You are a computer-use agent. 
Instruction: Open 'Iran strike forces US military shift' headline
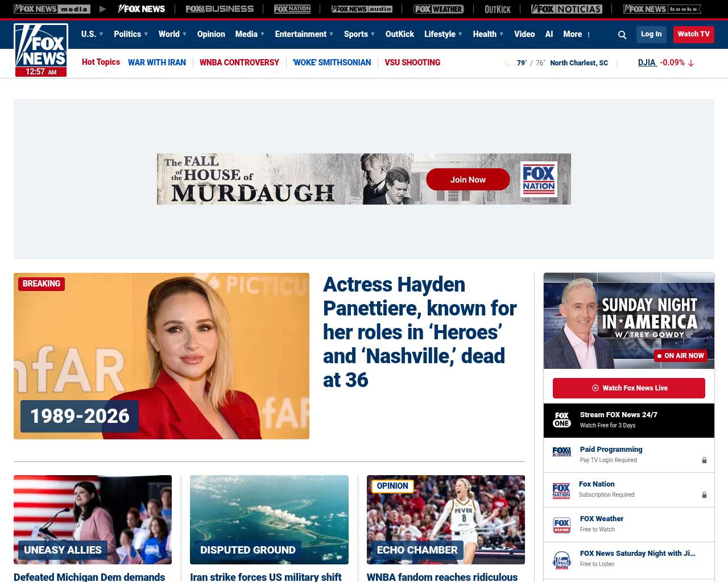tap(266, 577)
